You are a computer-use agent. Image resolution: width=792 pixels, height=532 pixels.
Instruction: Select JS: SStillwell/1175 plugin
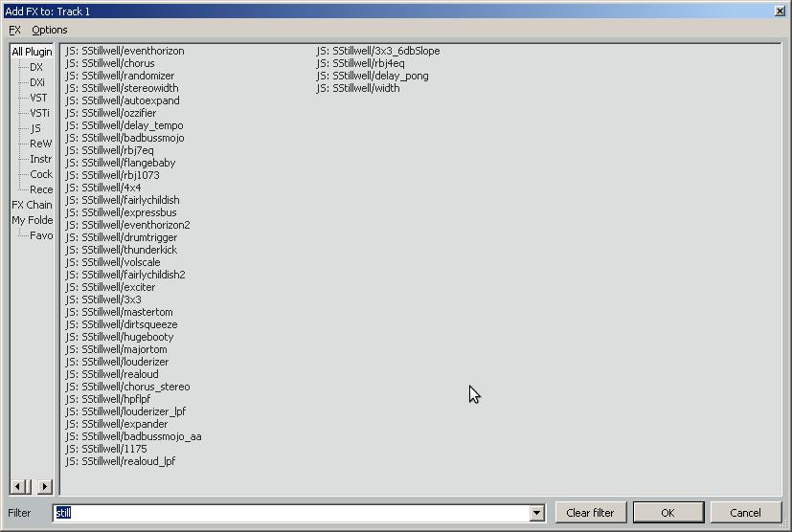point(106,449)
